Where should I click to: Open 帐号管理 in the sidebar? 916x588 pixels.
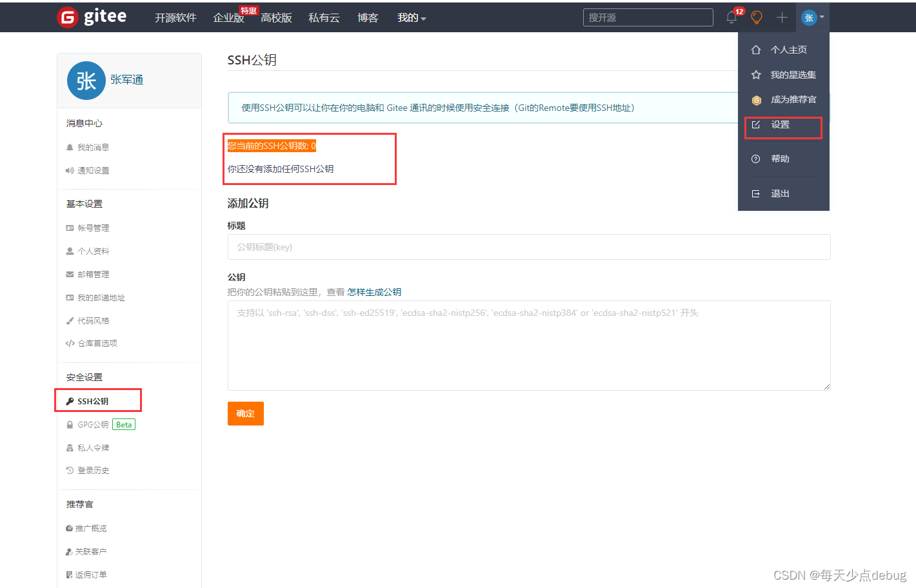point(94,228)
